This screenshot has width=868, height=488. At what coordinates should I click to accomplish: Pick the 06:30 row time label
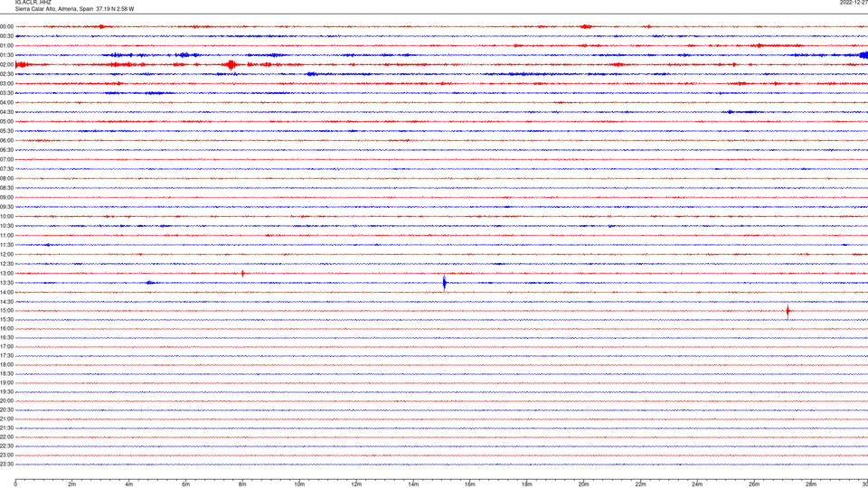coord(6,150)
